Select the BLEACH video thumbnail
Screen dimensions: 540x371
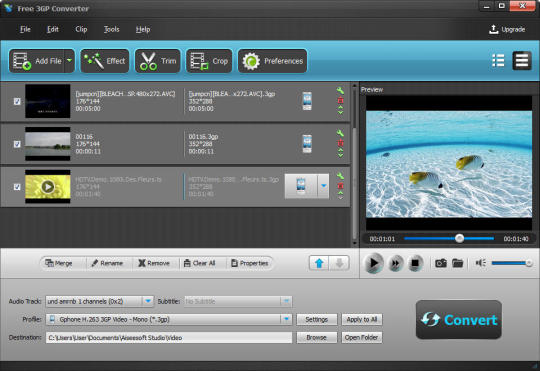(x=48, y=101)
